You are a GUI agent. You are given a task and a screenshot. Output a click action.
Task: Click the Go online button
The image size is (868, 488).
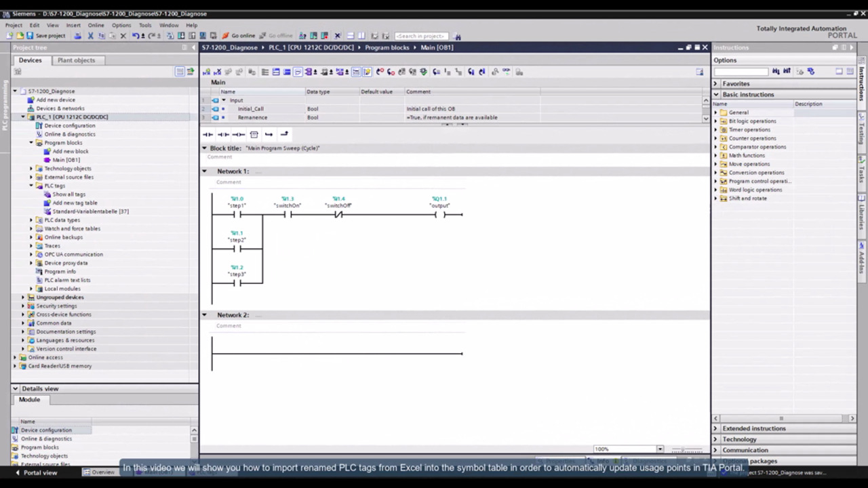coord(239,36)
